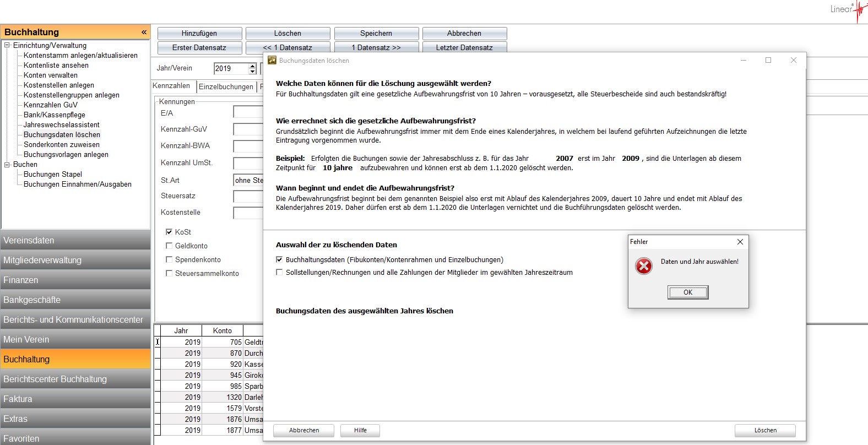Close the Fehler error dialog
The height and width of the screenshot is (445, 868).
coord(740,242)
